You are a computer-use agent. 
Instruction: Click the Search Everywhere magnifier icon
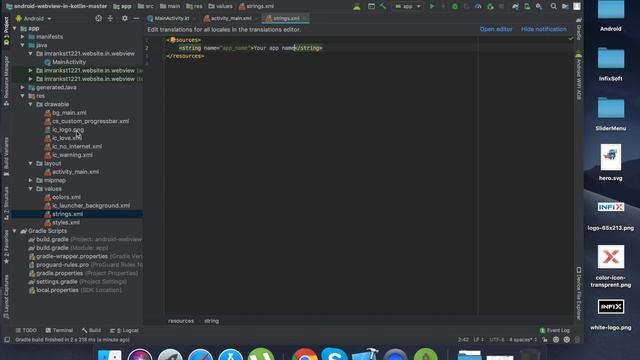tap(553, 6)
